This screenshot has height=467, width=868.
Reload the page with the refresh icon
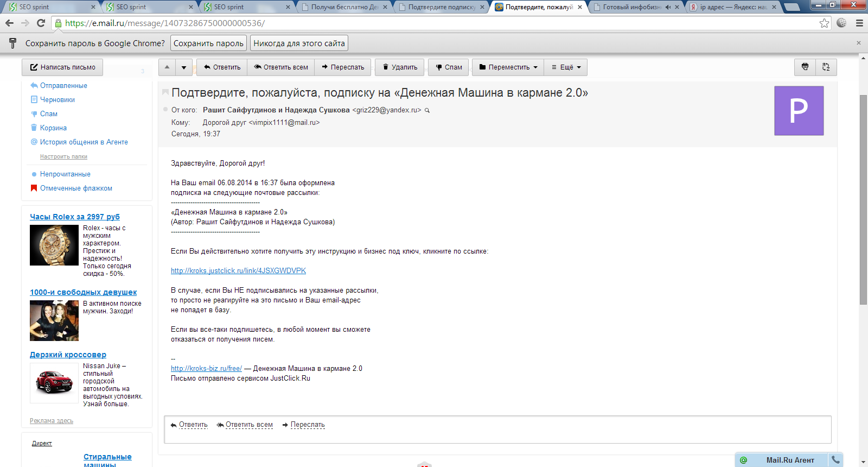(41, 23)
